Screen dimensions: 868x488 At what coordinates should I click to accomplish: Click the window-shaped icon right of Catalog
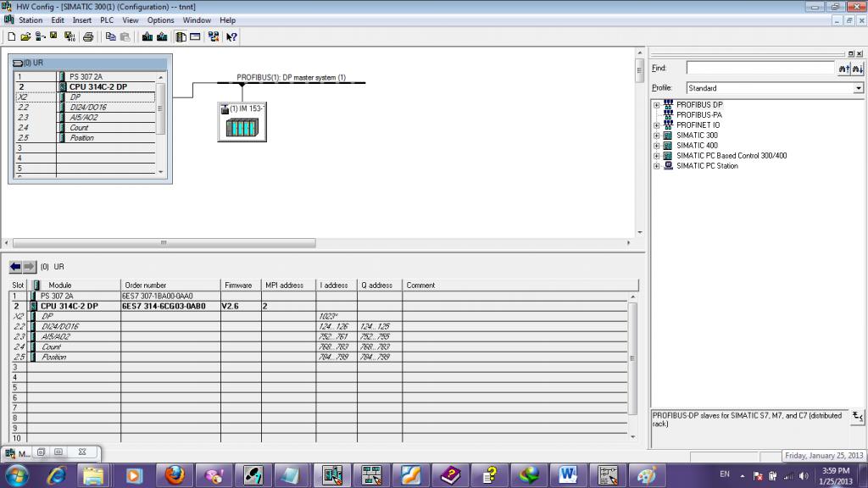[195, 36]
